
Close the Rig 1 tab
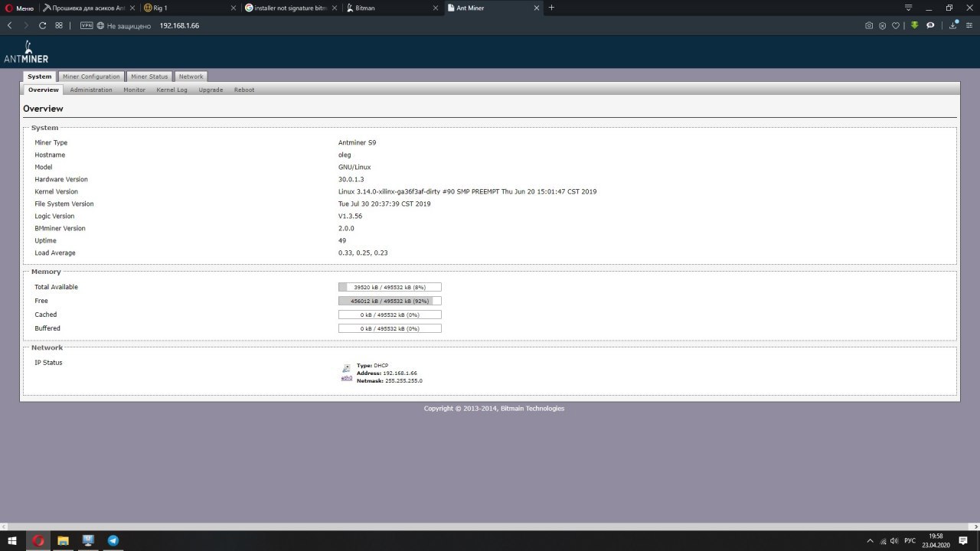[x=232, y=8]
